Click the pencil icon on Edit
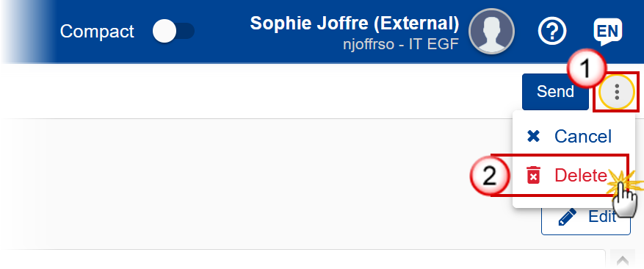This screenshot has width=644, height=269. coord(567,217)
